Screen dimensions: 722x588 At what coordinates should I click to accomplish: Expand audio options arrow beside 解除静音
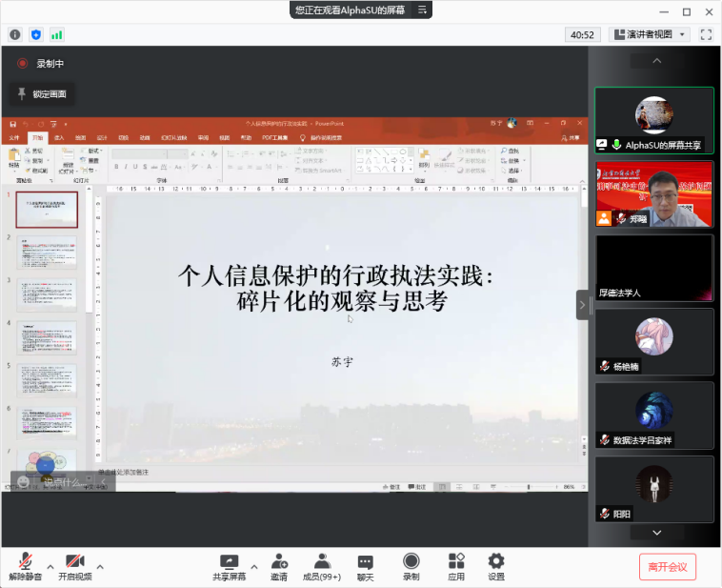tap(50, 566)
